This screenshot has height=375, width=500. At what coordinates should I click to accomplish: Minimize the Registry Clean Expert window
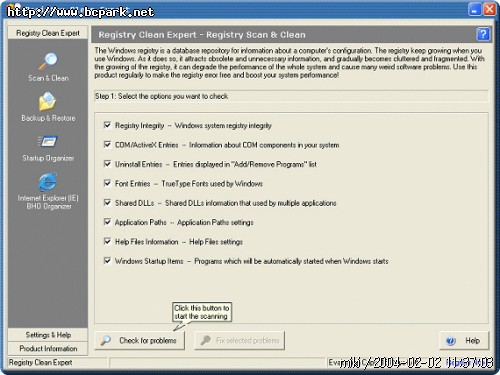(475, 9)
